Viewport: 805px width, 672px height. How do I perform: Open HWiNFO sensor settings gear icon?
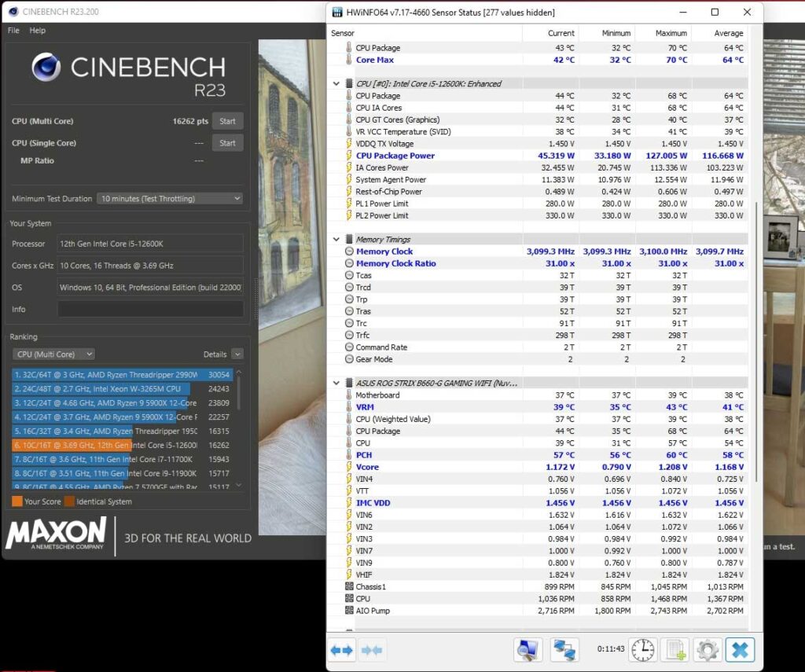(x=708, y=651)
